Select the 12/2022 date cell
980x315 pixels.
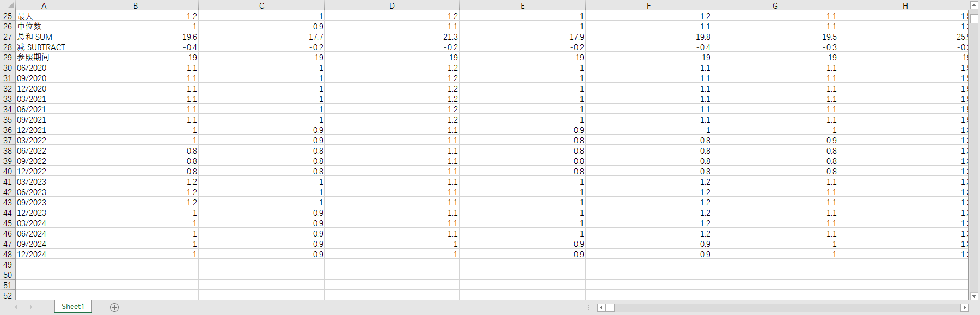pos(44,172)
